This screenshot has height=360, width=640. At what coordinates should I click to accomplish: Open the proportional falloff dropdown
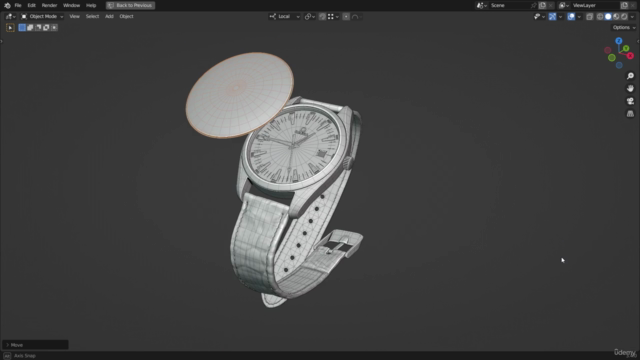click(x=357, y=16)
